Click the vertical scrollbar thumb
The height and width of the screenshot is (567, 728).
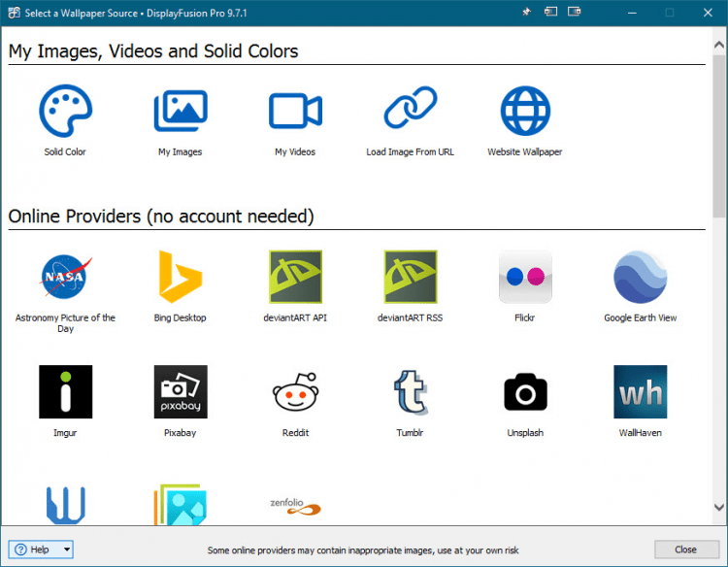pos(719,136)
